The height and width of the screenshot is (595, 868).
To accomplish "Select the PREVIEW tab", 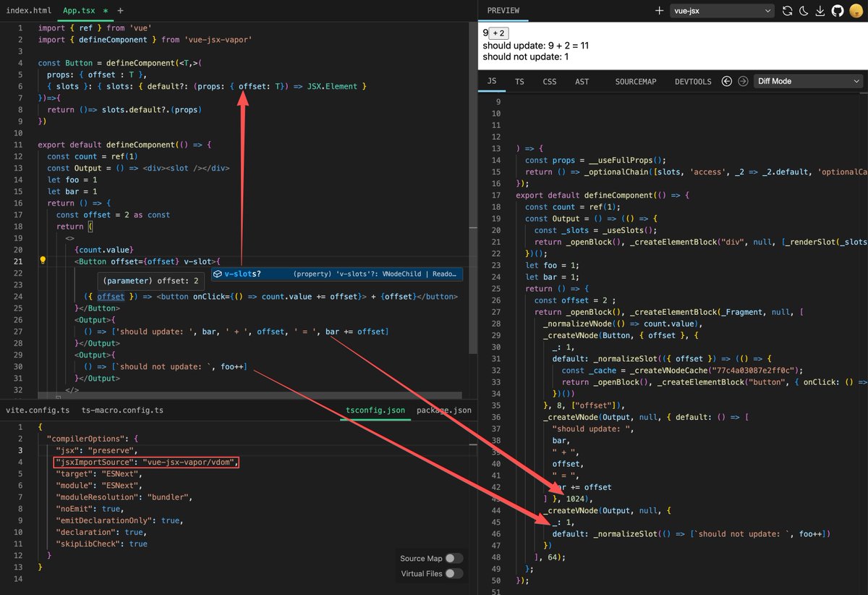I will (x=503, y=11).
